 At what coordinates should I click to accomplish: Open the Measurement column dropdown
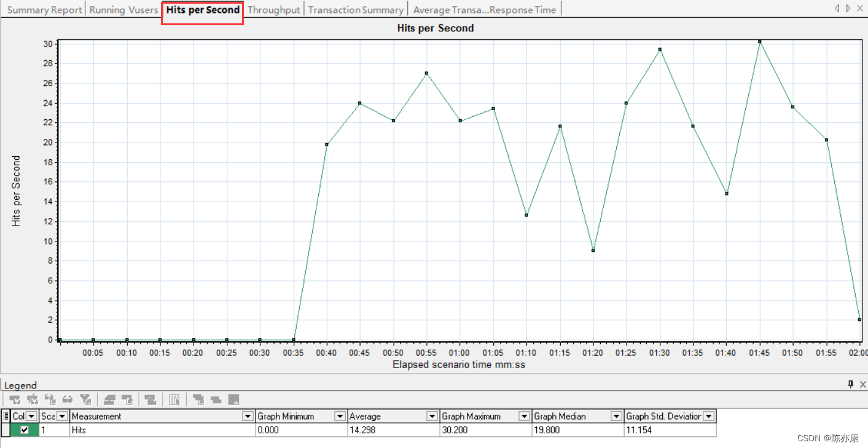coord(248,416)
